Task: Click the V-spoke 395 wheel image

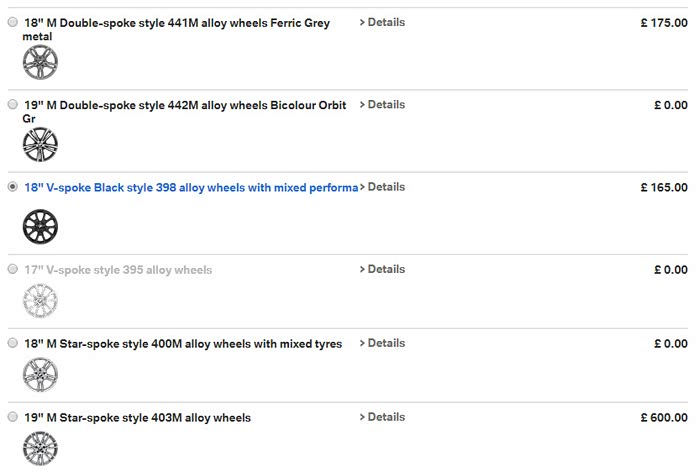Action: click(x=40, y=300)
